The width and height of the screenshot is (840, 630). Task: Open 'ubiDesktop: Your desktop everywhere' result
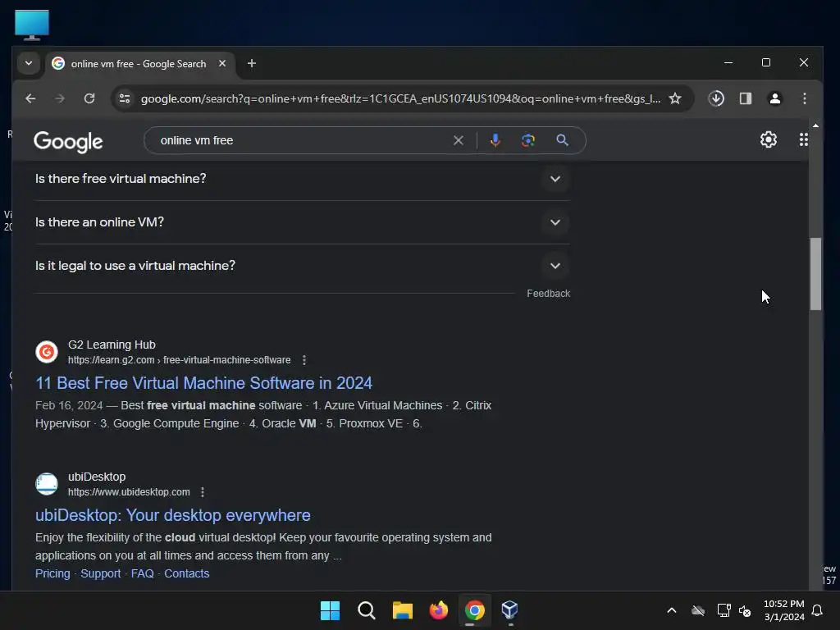[x=172, y=515]
